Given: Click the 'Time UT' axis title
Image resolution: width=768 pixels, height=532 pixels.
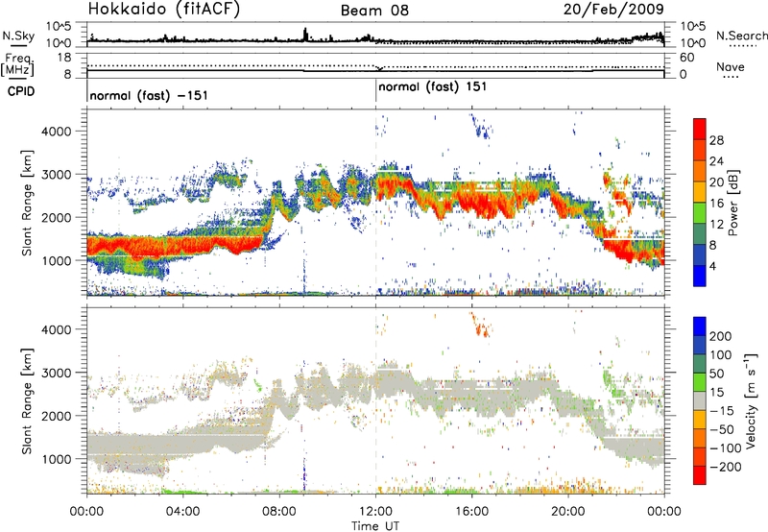Looking at the screenshot, I should [375, 526].
